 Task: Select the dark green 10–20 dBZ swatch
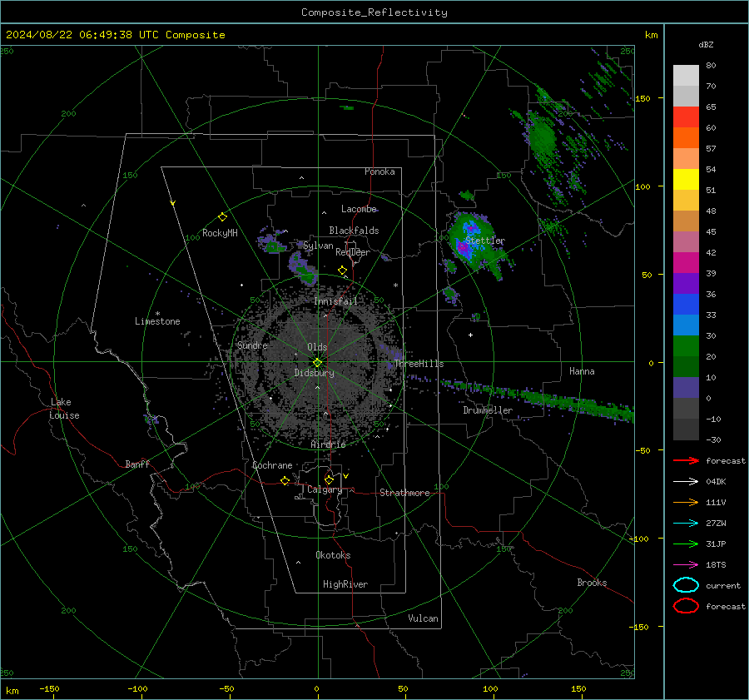(x=686, y=366)
